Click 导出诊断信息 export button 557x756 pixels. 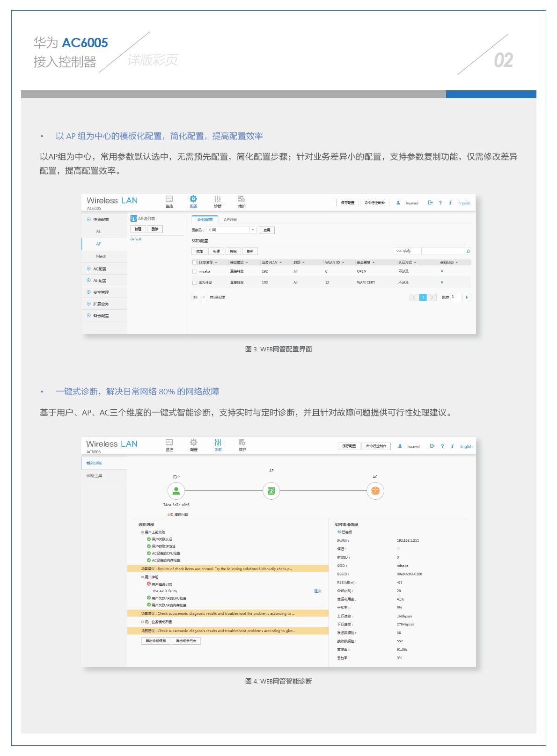[x=155, y=641]
